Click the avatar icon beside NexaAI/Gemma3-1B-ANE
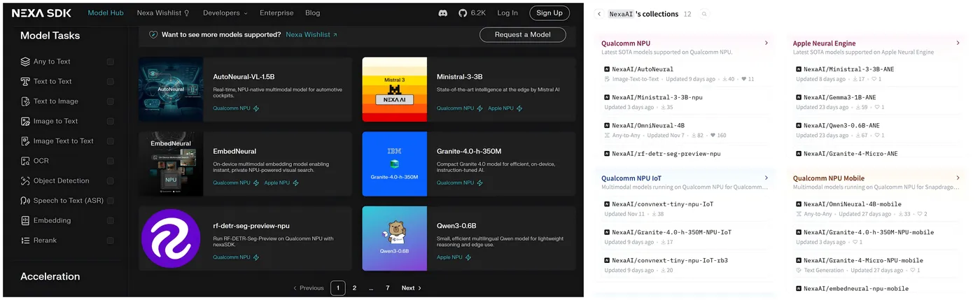Screen dimensions: 980x300 [x=799, y=97]
